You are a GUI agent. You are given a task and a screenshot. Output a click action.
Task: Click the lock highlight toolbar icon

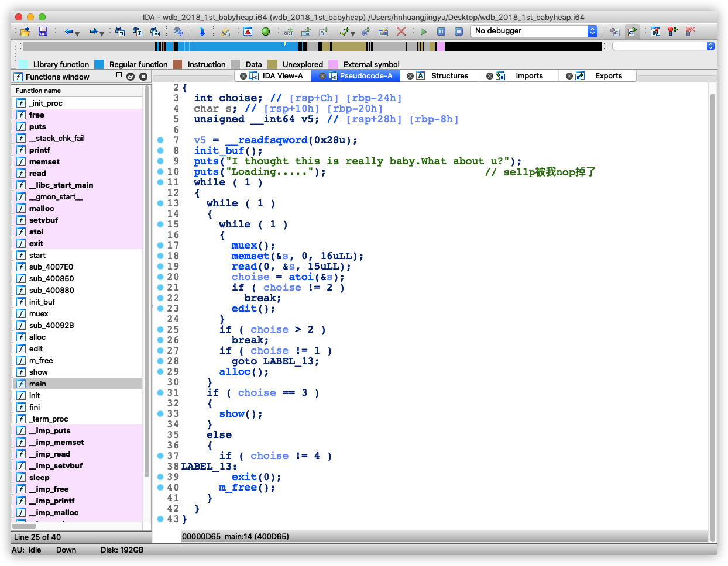pyautogui.click(x=225, y=32)
